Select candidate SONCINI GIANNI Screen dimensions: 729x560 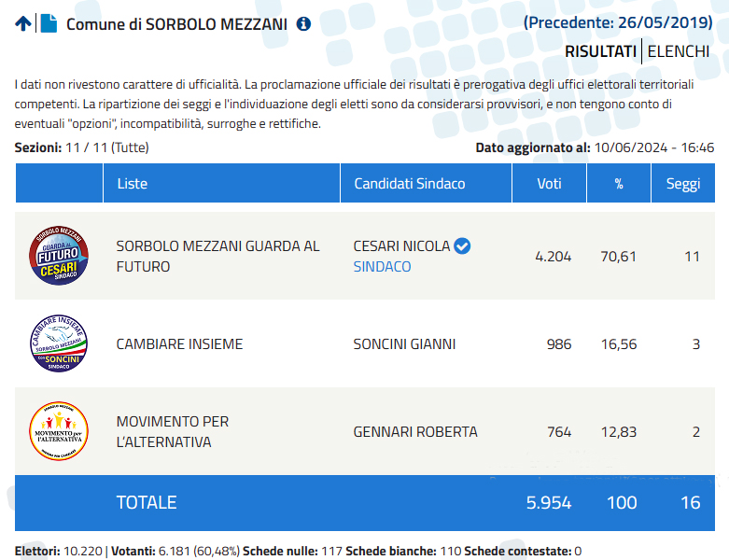pyautogui.click(x=404, y=343)
